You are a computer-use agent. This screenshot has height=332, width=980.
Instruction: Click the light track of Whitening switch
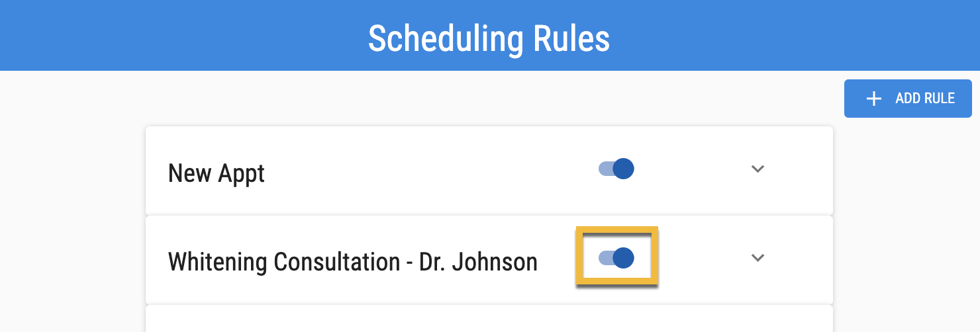[604, 258]
